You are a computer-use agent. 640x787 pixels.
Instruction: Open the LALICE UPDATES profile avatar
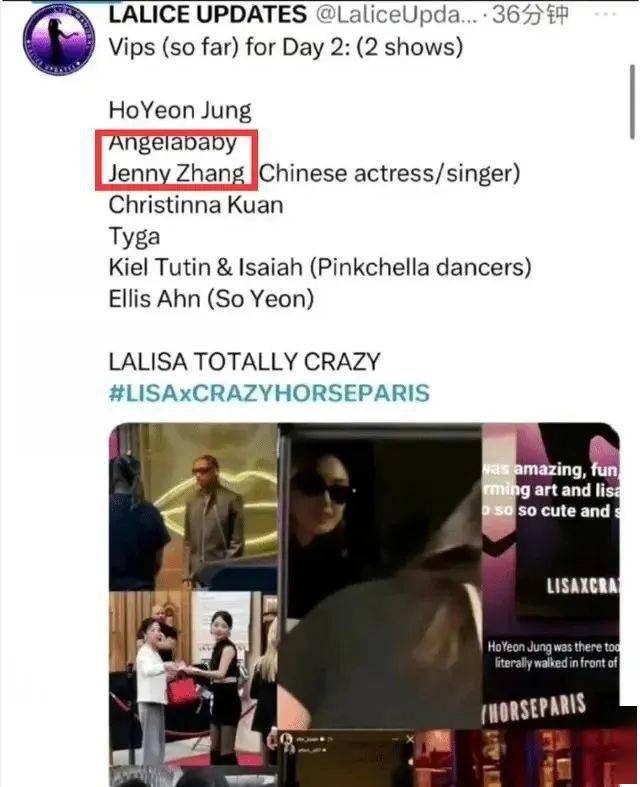(x=59, y=39)
